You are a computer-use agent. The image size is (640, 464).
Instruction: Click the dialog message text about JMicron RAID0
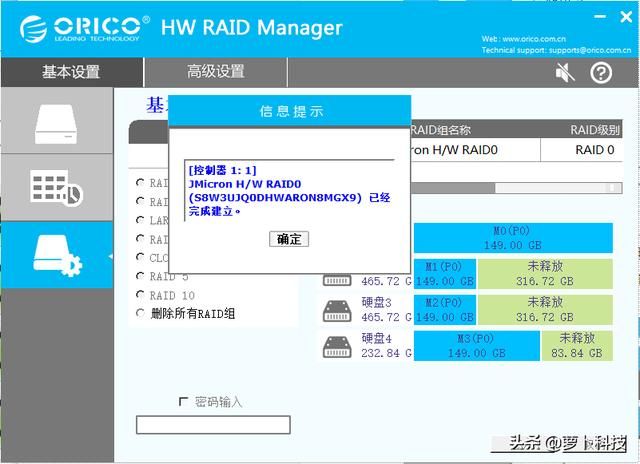(x=289, y=191)
